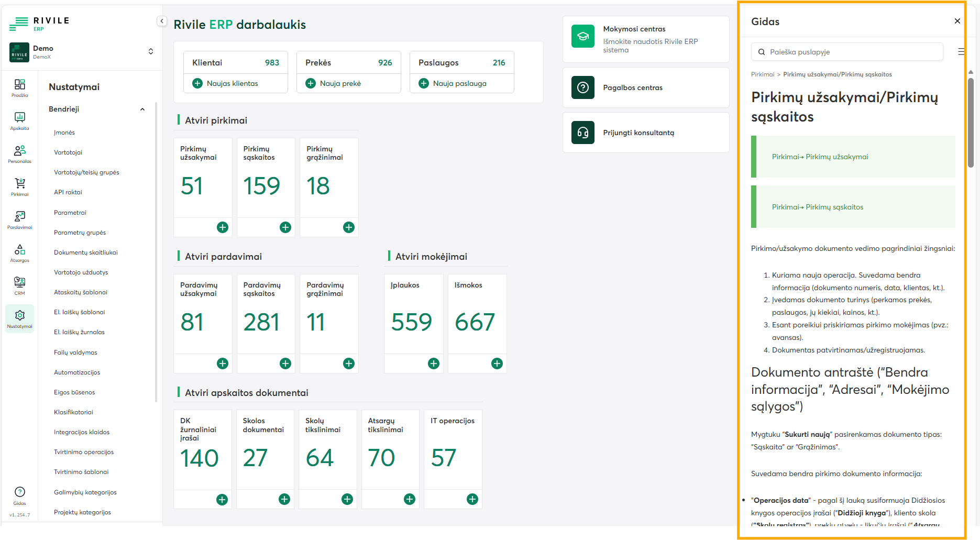
Task: Open the guide table of contents menu
Action: click(x=961, y=52)
